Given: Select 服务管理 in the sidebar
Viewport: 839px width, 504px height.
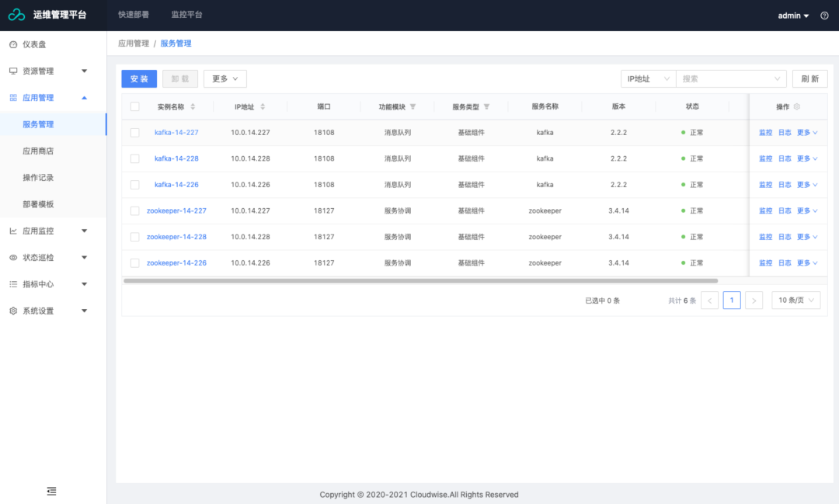Looking at the screenshot, I should (x=53, y=125).
